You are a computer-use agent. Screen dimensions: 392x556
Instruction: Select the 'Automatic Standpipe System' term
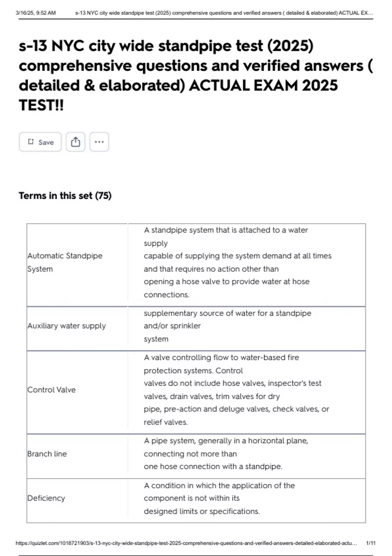pyautogui.click(x=65, y=262)
